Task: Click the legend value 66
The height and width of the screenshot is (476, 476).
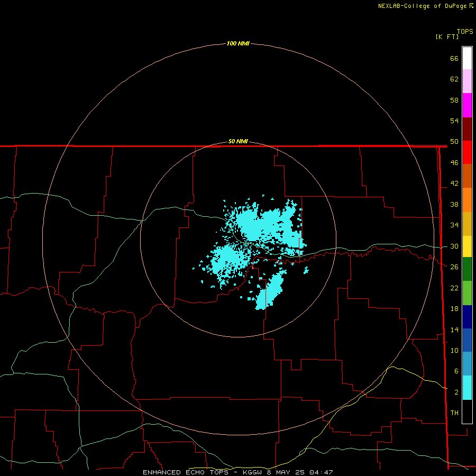Action: [454, 58]
